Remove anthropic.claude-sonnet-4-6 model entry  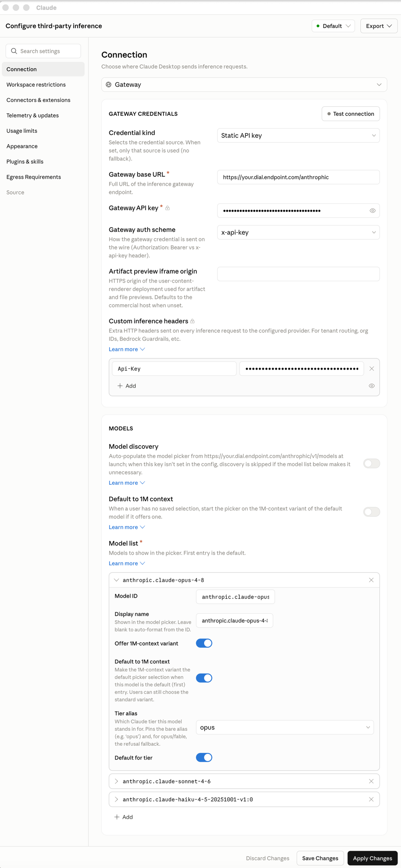click(371, 781)
